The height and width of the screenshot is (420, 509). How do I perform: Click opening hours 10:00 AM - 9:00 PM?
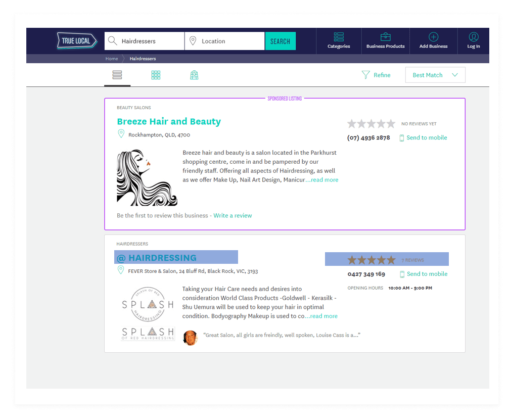point(410,288)
